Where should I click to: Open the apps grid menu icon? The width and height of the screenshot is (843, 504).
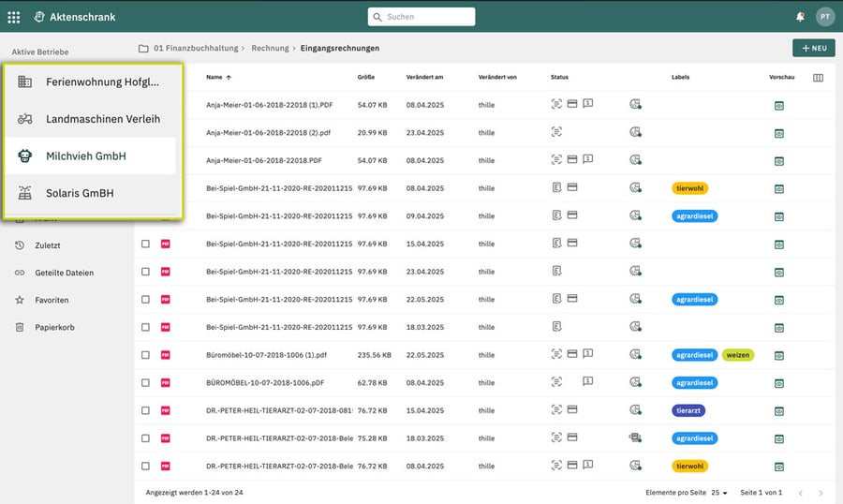(x=13, y=17)
